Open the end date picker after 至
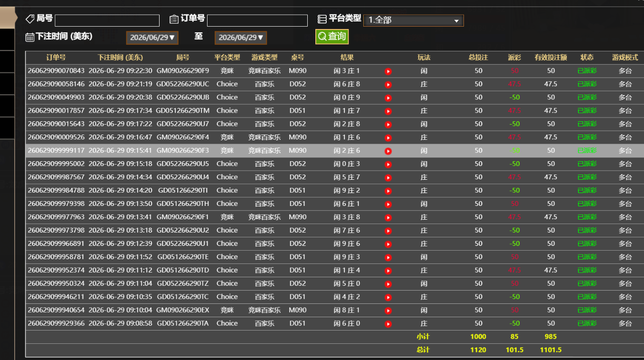 click(241, 38)
